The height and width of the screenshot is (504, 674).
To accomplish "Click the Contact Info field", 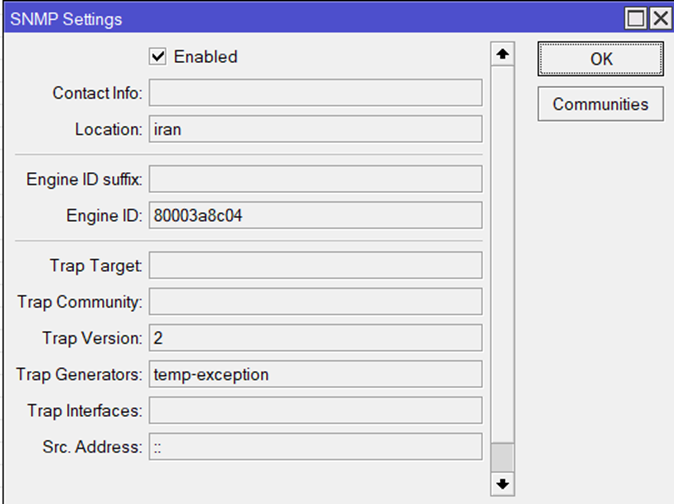I will (x=315, y=93).
